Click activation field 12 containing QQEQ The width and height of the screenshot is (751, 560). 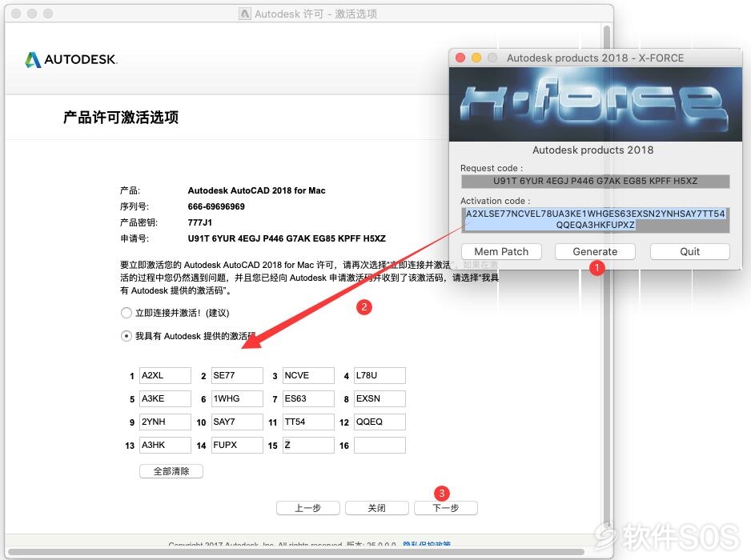point(380,422)
